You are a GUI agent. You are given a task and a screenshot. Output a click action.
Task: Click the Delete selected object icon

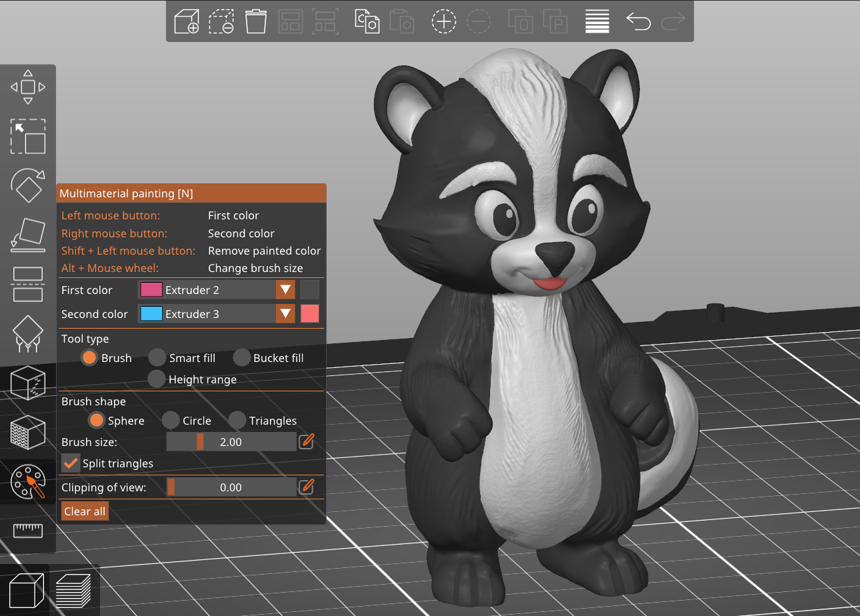pos(221,21)
